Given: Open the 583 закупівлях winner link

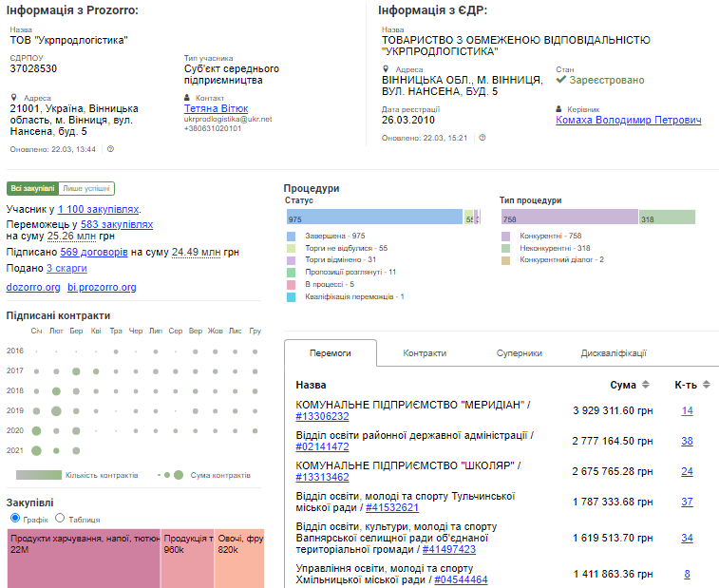Looking at the screenshot, I should click(x=117, y=224).
